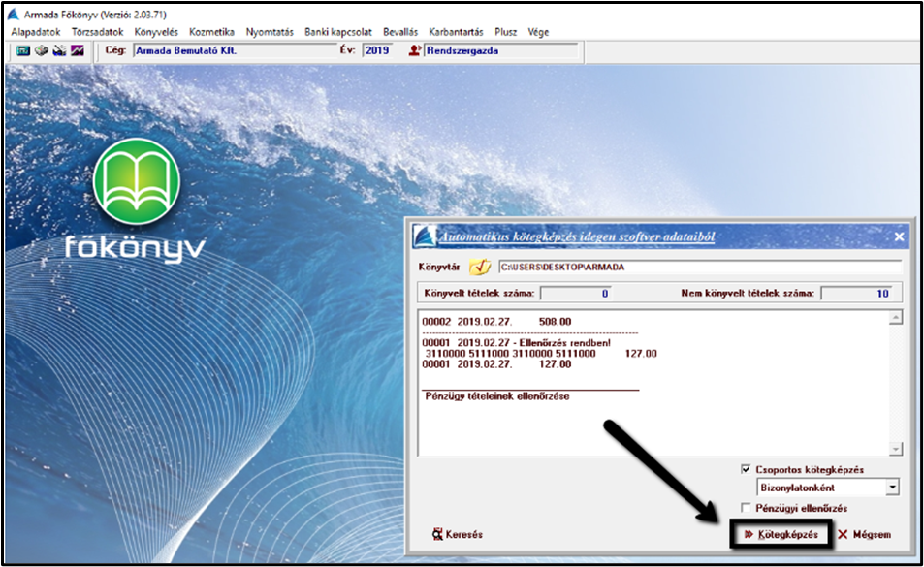
Task: Open the Könyvelés menu
Action: click(156, 32)
